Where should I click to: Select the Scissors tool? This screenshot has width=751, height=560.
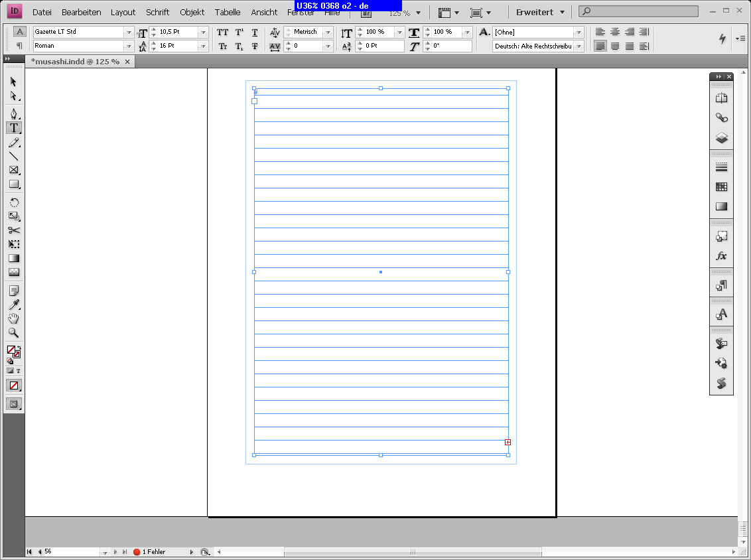coord(13,230)
